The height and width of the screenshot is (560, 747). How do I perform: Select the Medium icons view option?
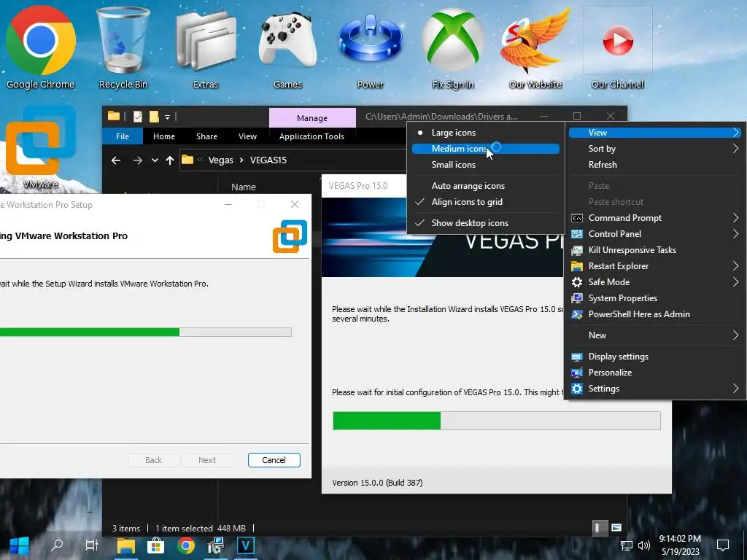tap(486, 149)
